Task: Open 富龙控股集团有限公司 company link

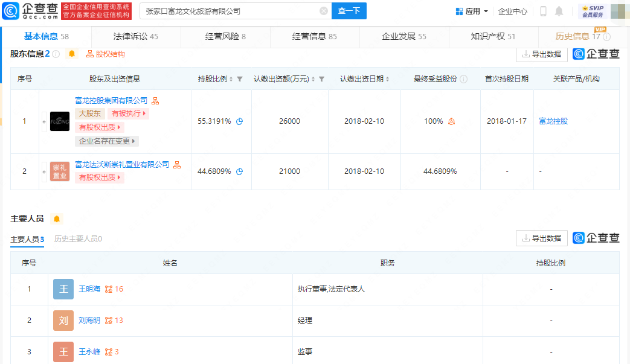Action: pos(111,101)
